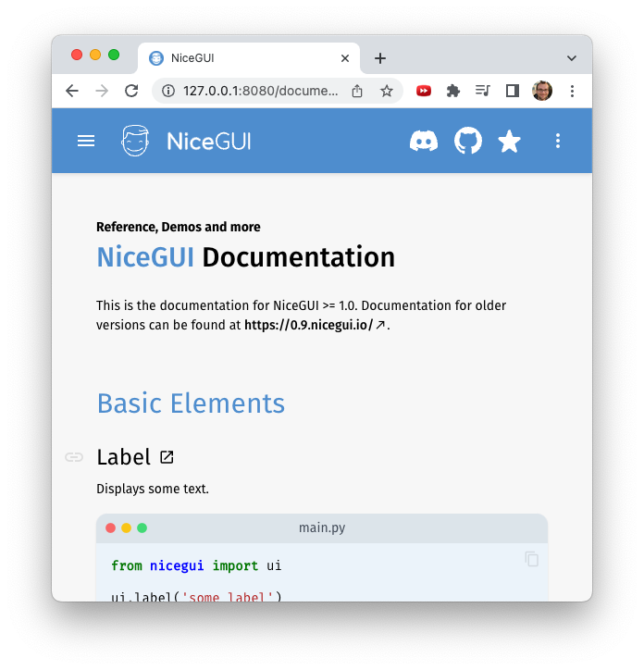
Task: Open the Discord link icon
Action: pos(424,141)
